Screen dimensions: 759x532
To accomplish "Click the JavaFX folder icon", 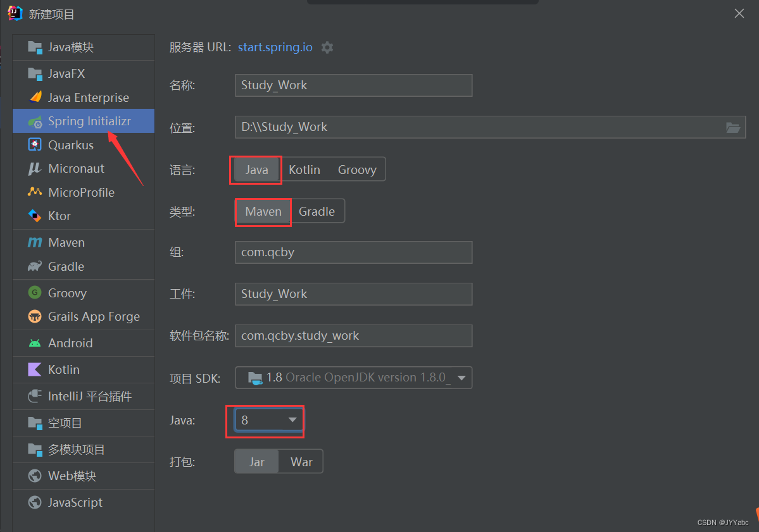I will [35, 73].
